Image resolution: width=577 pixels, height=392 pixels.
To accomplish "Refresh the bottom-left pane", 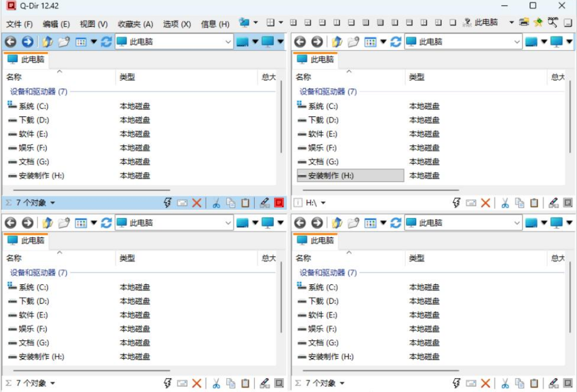I will [106, 223].
